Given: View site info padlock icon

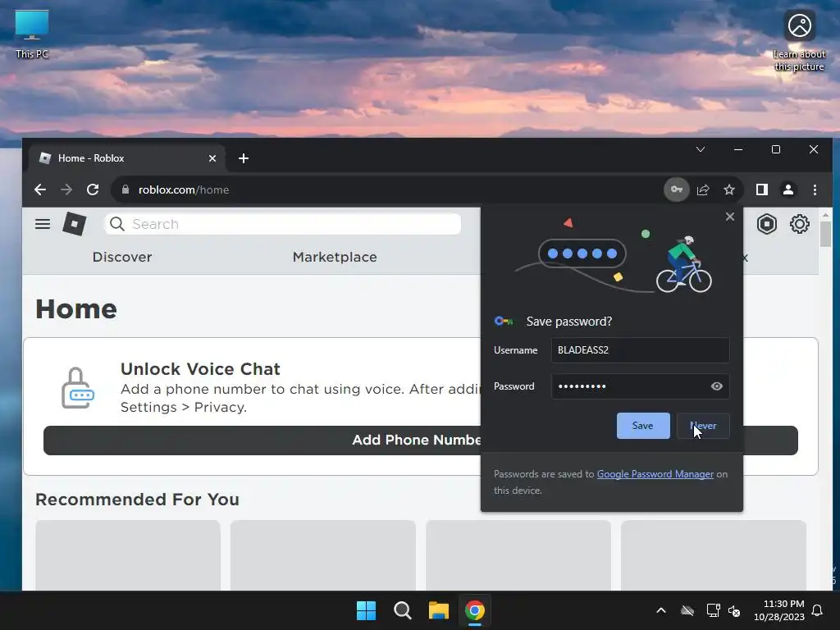Looking at the screenshot, I should click(126, 189).
